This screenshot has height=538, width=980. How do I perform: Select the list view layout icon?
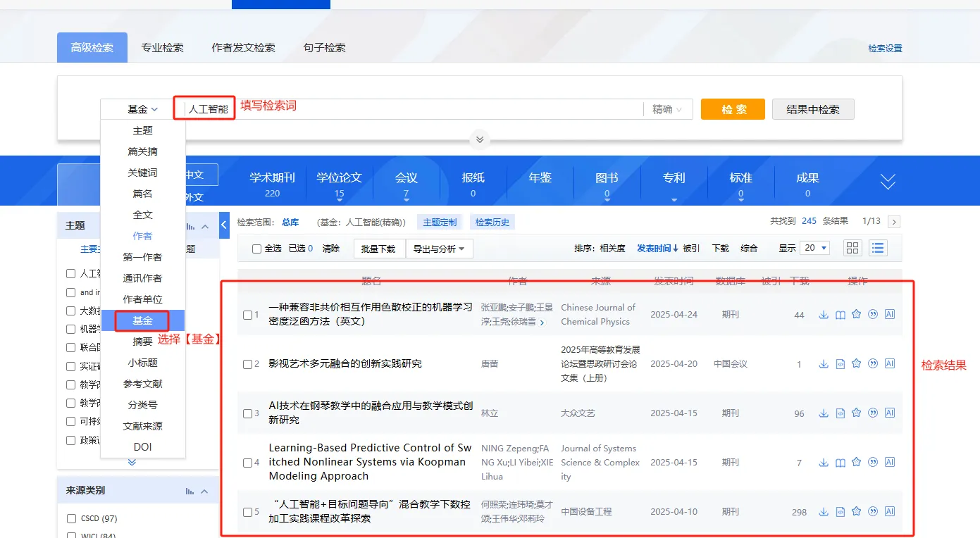tap(878, 248)
